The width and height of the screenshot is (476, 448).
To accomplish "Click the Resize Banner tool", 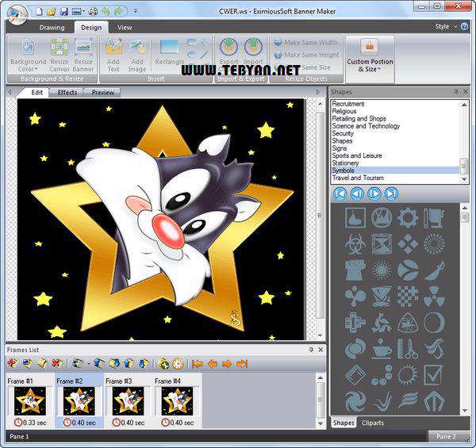I will [83, 56].
